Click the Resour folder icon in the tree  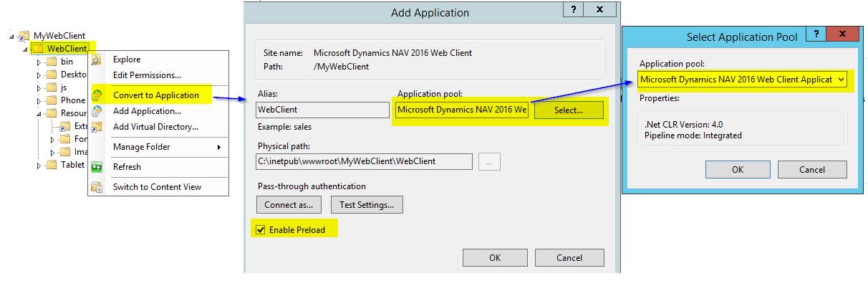coord(52,113)
